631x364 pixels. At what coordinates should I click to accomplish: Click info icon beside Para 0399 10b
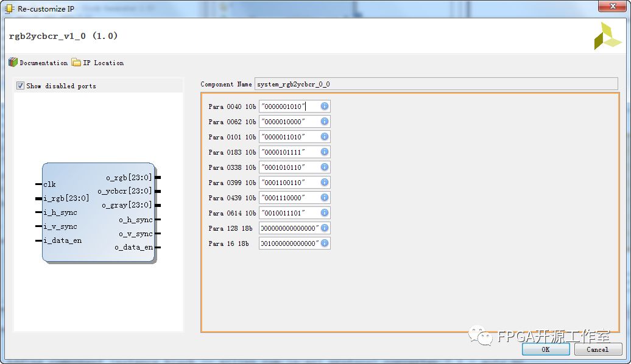point(325,183)
